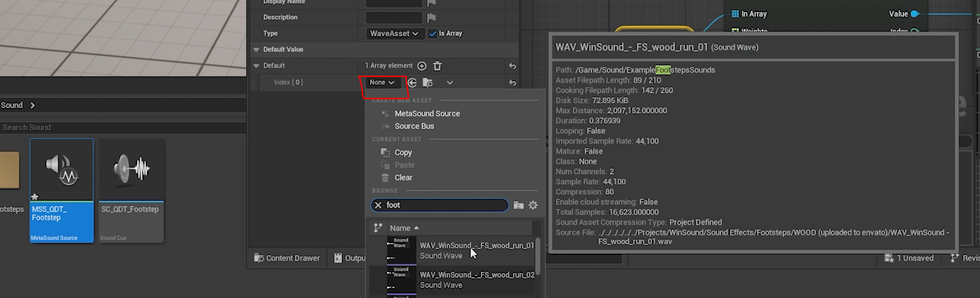
Task: Click the In Array input pin
Action: click(x=735, y=14)
